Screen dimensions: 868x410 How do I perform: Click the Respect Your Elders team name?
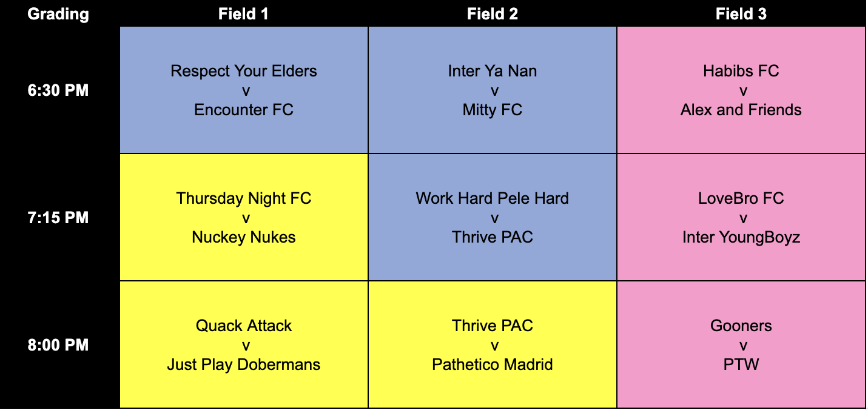click(244, 71)
